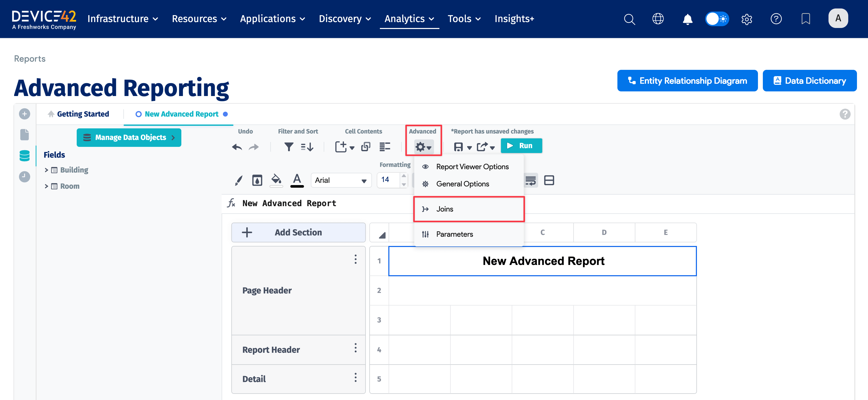Open the Tools menu
The height and width of the screenshot is (400, 868).
464,19
